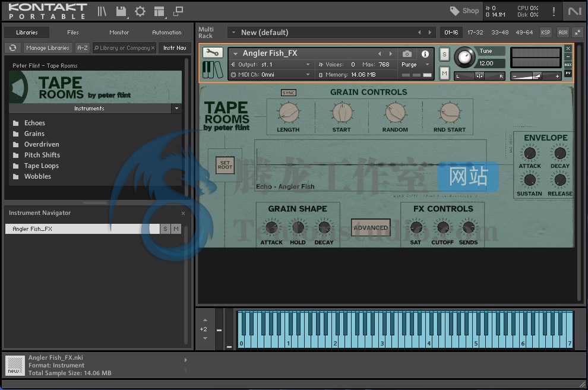Viewport: 588px width, 390px height.
Task: Open the ADVANCED panel button
Action: tap(371, 228)
